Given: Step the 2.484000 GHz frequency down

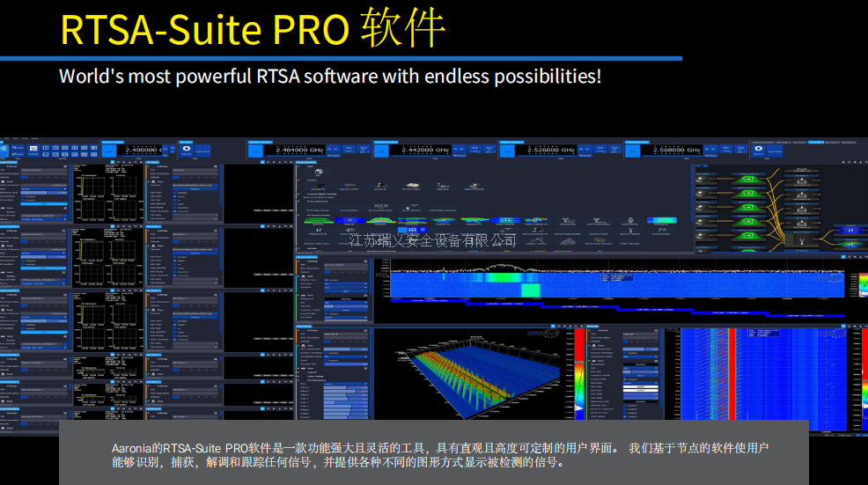Looking at the screenshot, I should pos(334,156).
